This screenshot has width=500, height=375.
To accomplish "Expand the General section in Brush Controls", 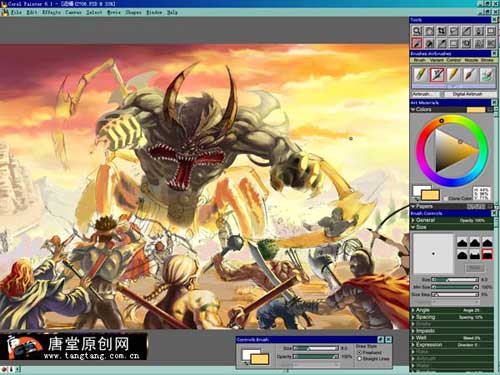I will (x=452, y=220).
